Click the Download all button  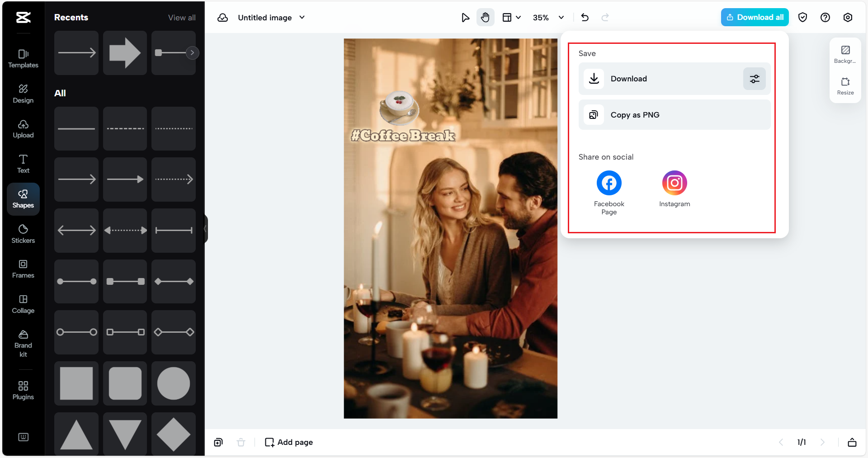click(754, 17)
